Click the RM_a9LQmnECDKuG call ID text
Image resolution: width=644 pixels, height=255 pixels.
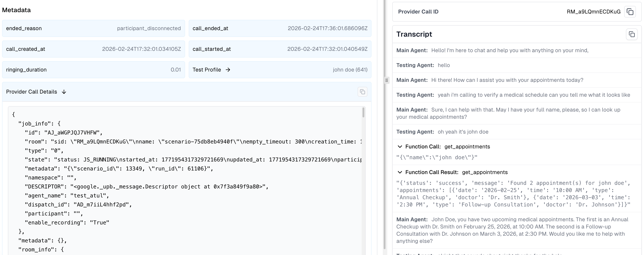pyautogui.click(x=593, y=12)
